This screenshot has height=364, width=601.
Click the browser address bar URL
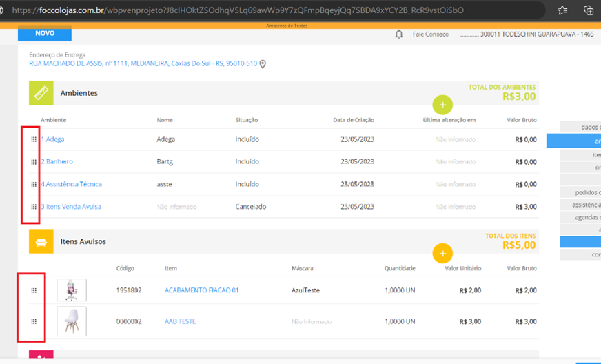238,10
